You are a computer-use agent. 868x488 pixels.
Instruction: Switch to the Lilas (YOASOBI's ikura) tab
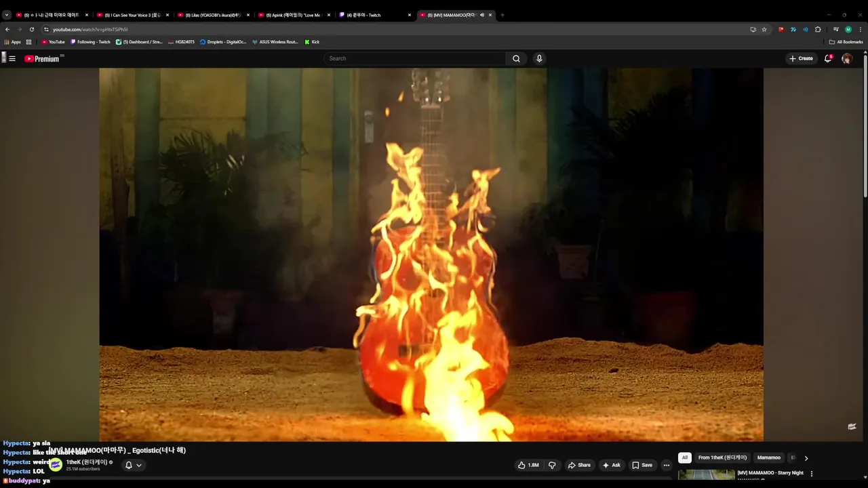pyautogui.click(x=212, y=15)
